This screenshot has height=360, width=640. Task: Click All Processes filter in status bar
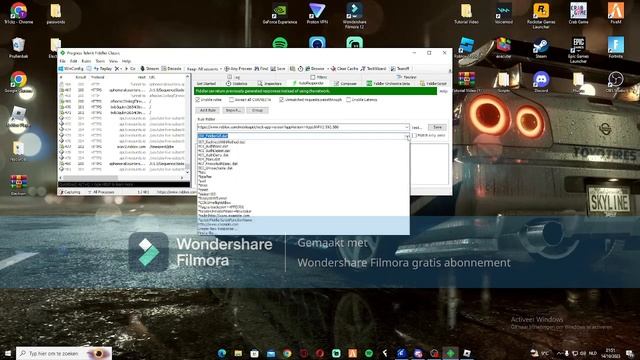point(101,192)
